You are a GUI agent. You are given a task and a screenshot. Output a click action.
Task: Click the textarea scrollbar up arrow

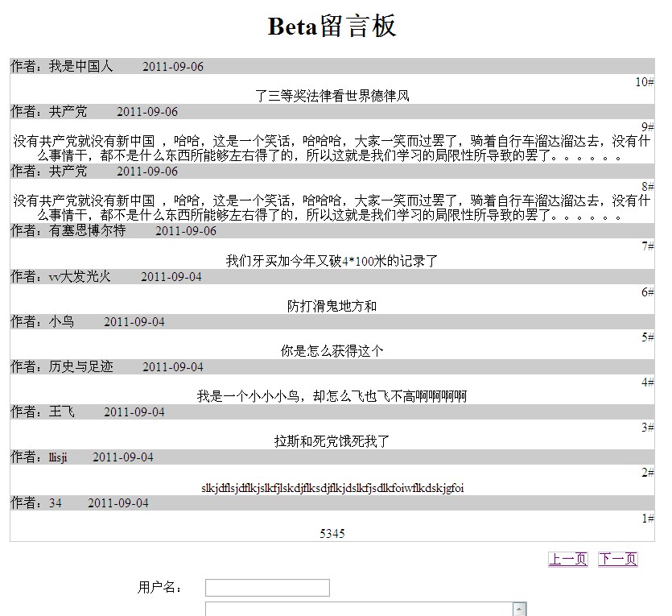pyautogui.click(x=519, y=609)
